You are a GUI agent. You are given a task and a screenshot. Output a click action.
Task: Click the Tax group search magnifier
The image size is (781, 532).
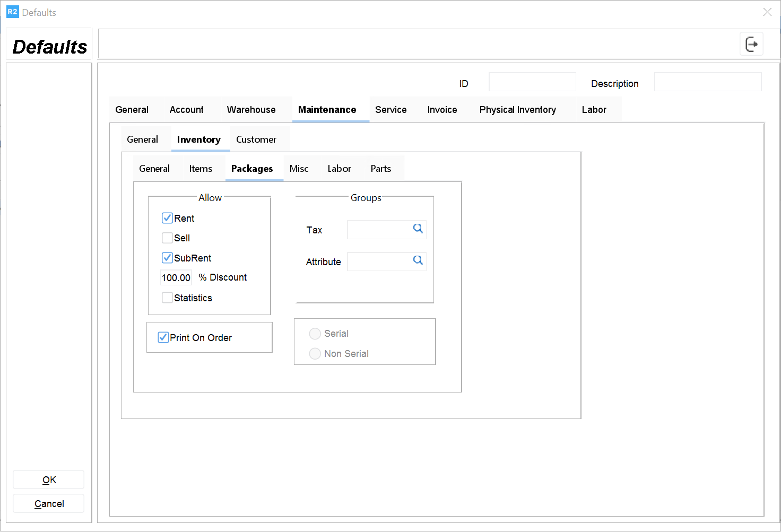click(418, 229)
